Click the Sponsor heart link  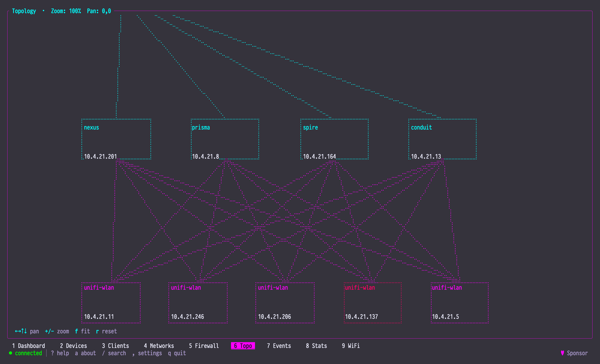(x=574, y=353)
